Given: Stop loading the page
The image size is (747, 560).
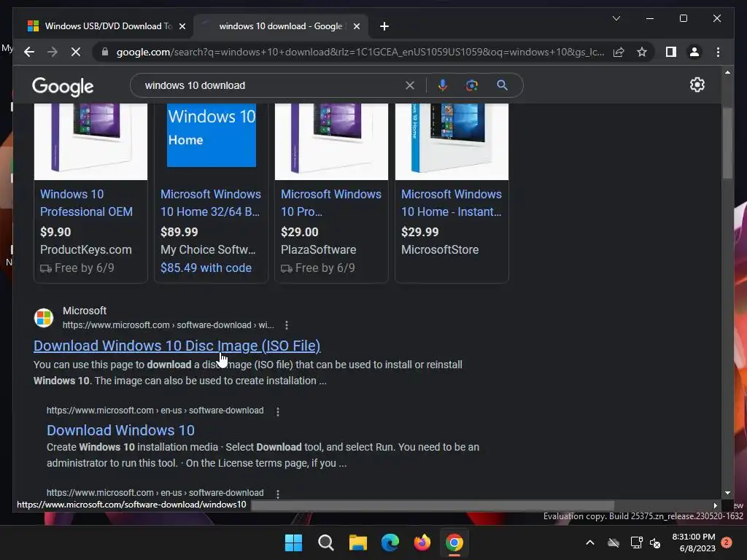Looking at the screenshot, I should [76, 52].
